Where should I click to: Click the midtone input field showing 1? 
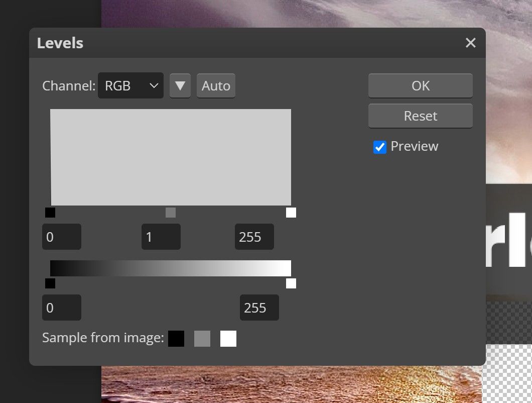(x=161, y=236)
